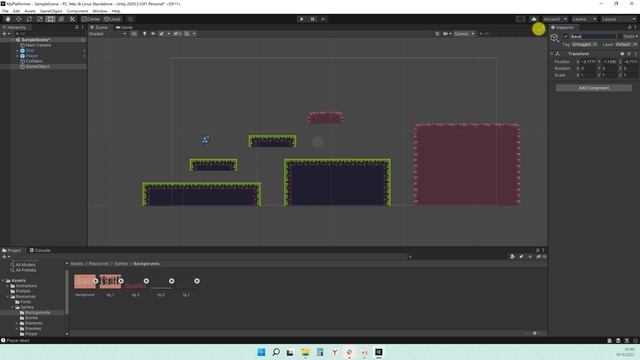Select the Rotate tool in the toolbar
640x360 pixels.
click(x=29, y=19)
